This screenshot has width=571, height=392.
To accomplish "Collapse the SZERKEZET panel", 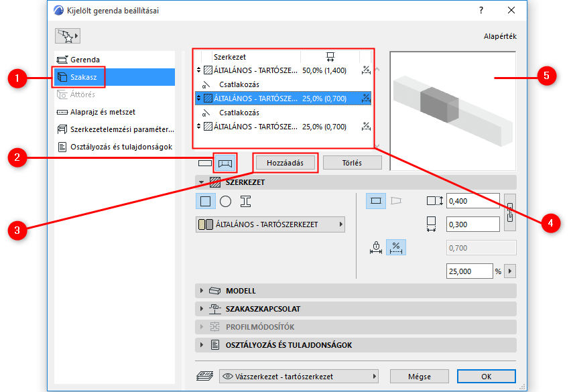I will click(201, 182).
